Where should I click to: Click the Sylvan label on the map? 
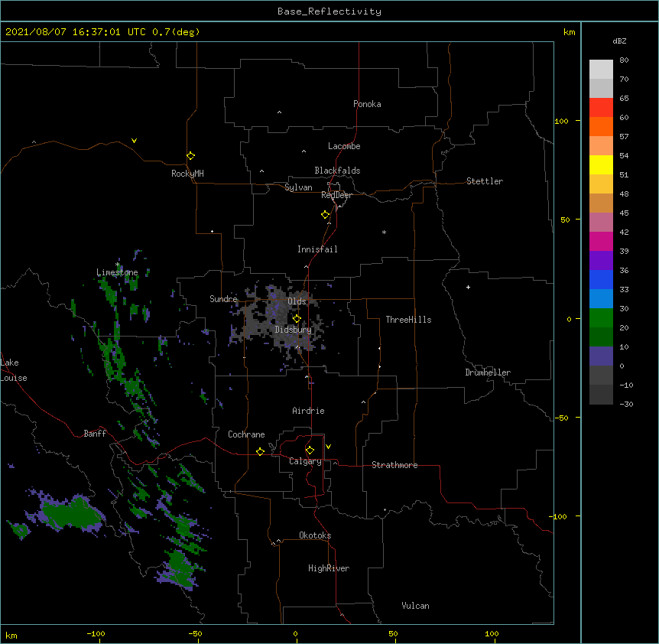pyautogui.click(x=298, y=187)
